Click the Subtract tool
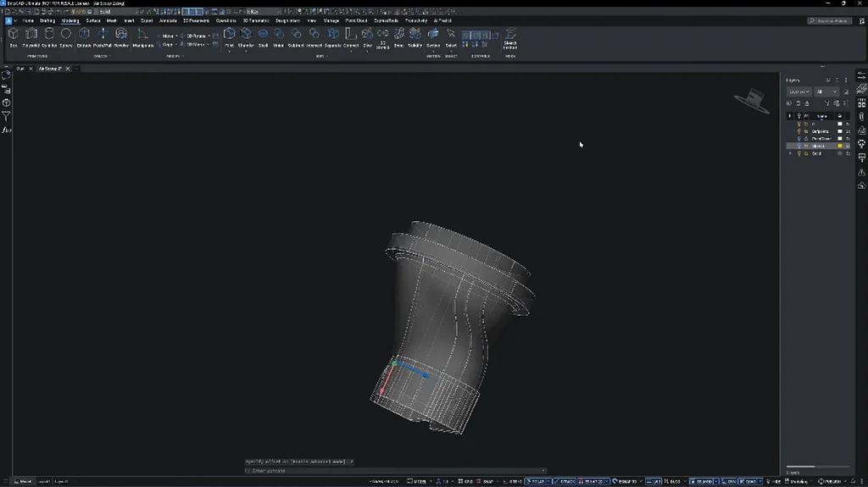This screenshot has width=868, height=487. 296,37
